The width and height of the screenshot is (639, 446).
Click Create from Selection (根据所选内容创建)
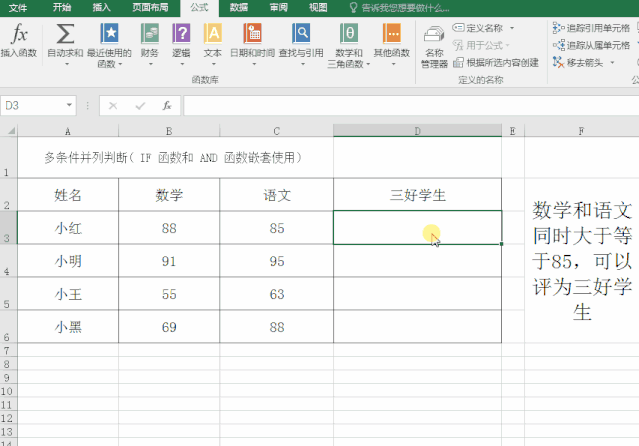496,62
